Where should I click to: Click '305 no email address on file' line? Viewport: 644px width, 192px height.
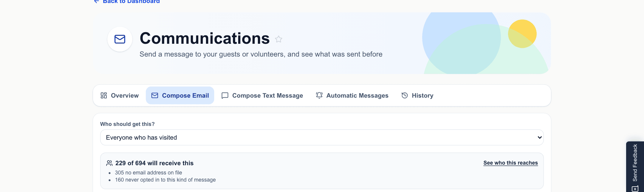click(148, 173)
